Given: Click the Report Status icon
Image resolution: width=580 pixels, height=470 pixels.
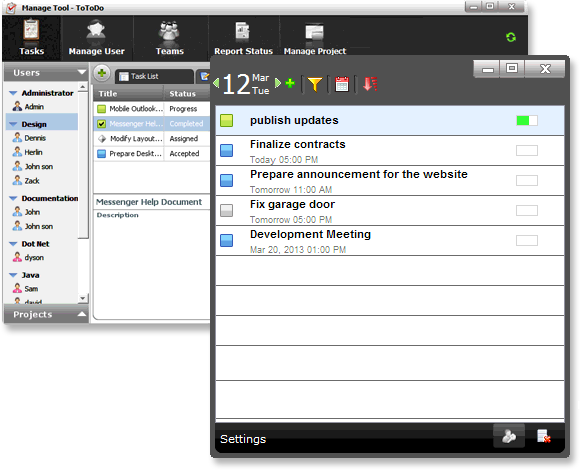Looking at the screenshot, I should pos(243,38).
